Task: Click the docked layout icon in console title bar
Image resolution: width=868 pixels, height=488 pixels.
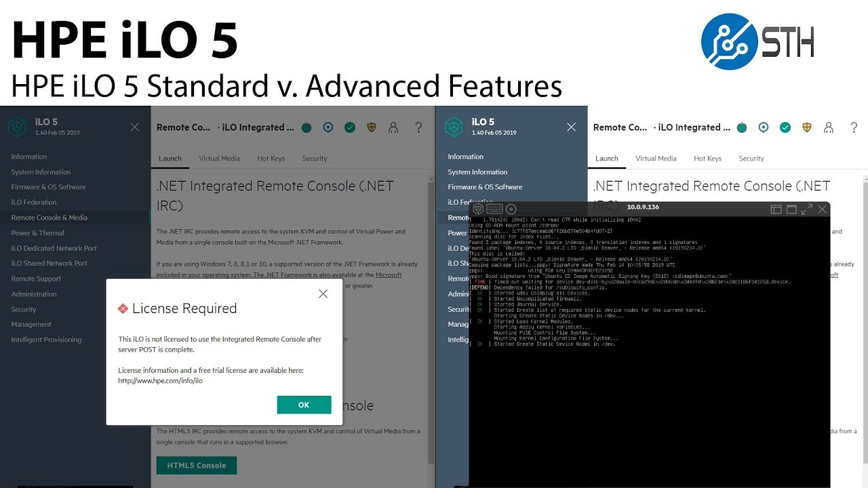Action: 776,209
